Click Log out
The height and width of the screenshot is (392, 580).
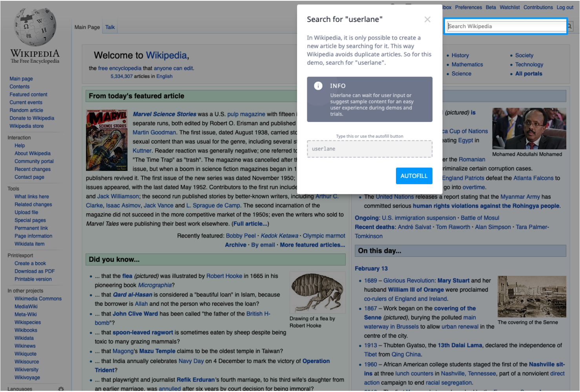pyautogui.click(x=565, y=7)
